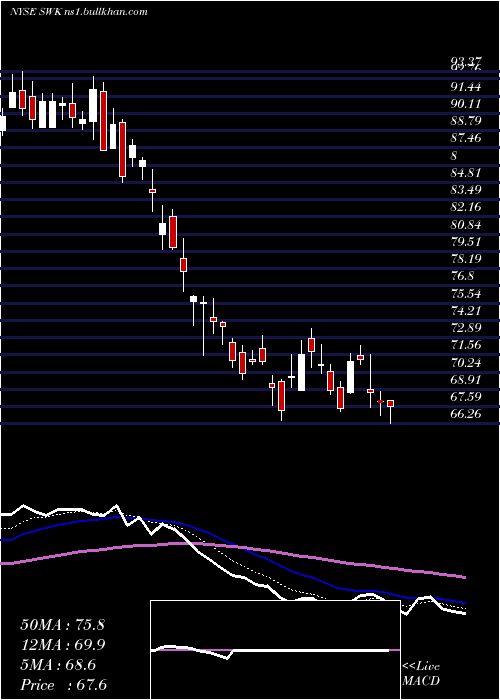Click the 5MA : 68.6 readout
The height and width of the screenshot is (700, 500).
pos(58,665)
